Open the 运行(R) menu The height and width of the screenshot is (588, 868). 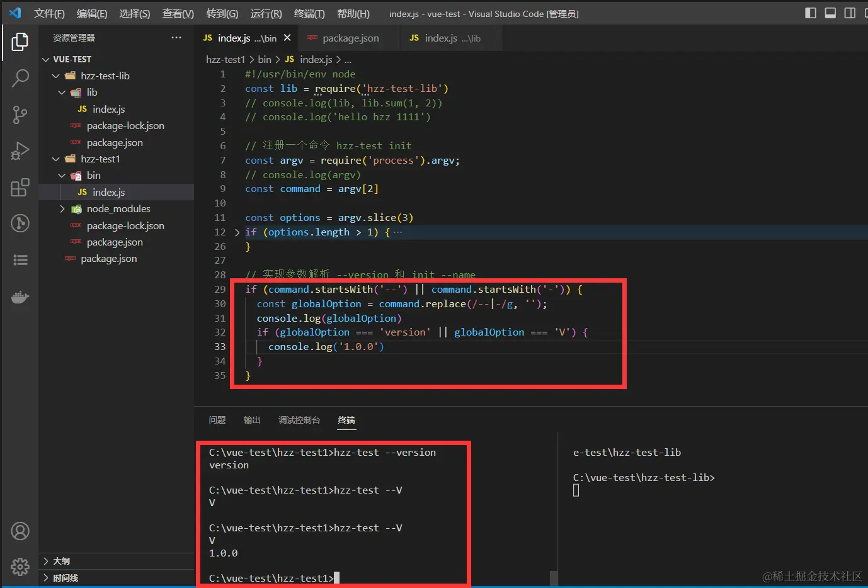266,13
